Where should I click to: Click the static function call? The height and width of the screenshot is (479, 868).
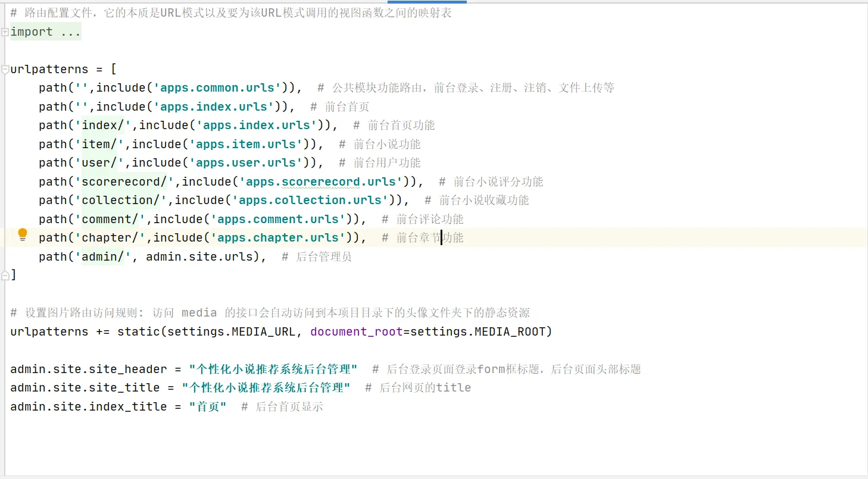tap(138, 331)
